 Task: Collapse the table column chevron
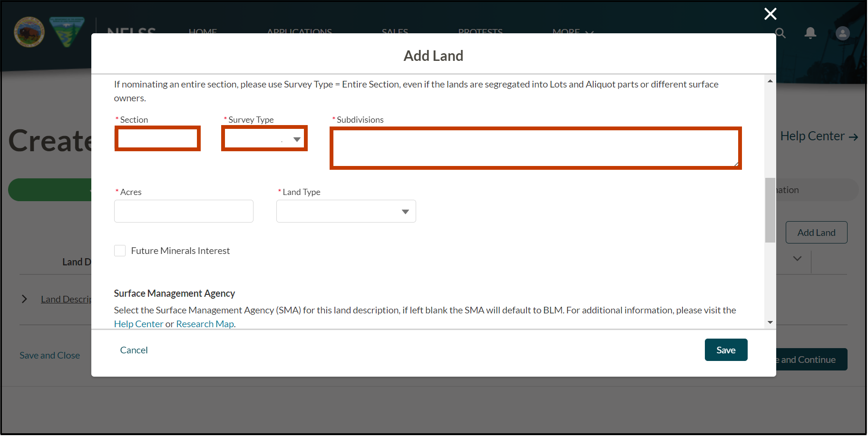(798, 259)
